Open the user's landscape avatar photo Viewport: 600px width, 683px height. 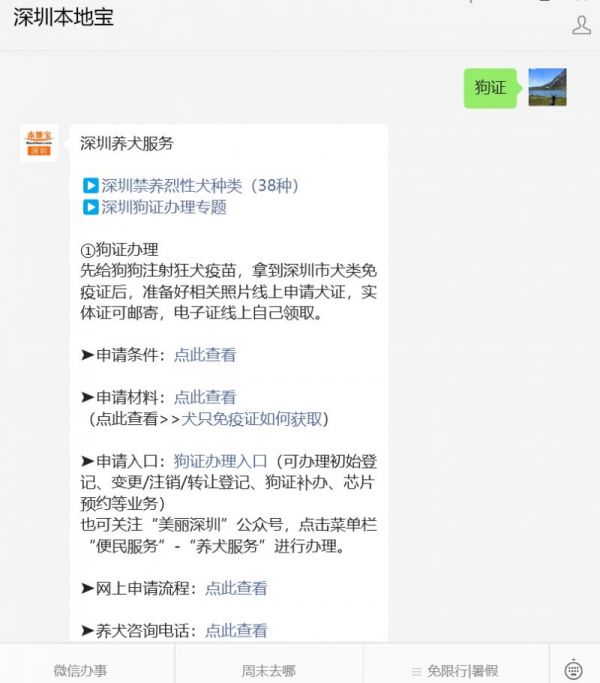click(547, 87)
